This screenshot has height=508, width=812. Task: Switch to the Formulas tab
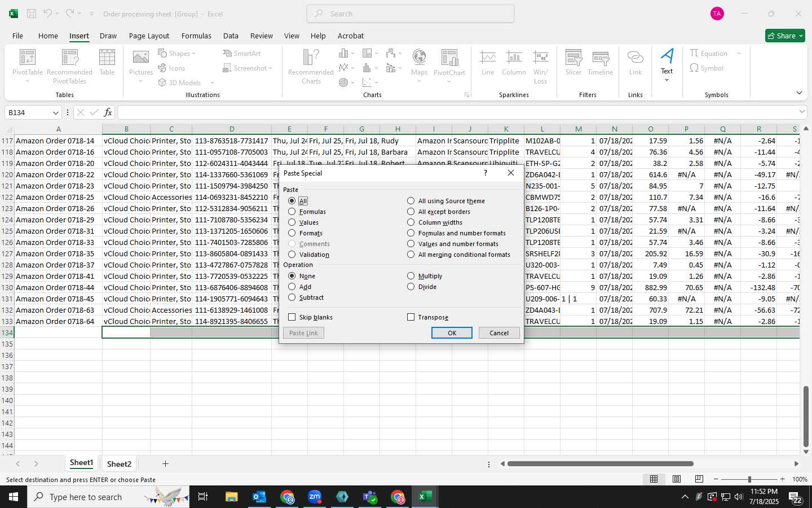tap(196, 36)
